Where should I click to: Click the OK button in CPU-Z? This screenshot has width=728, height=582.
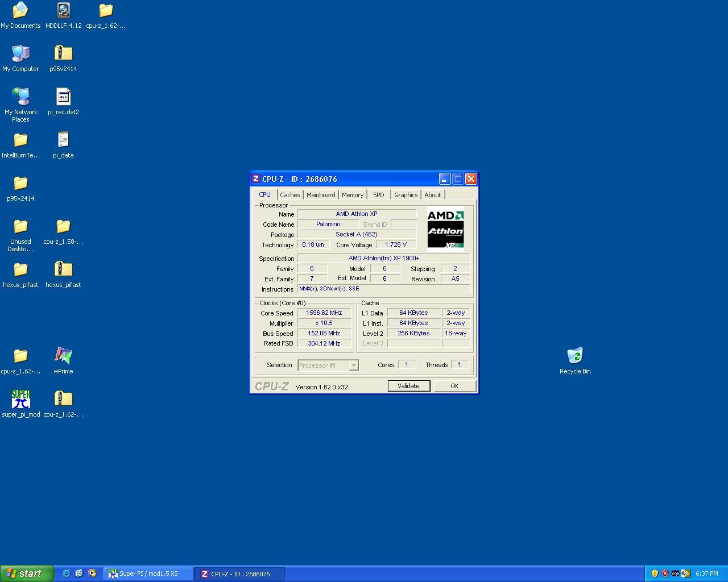click(454, 386)
